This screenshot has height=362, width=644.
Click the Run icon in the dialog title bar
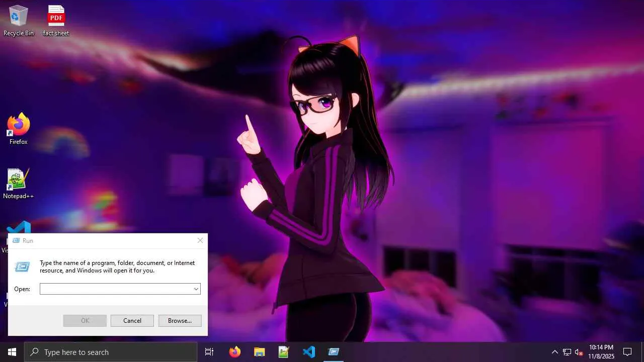coord(16,241)
